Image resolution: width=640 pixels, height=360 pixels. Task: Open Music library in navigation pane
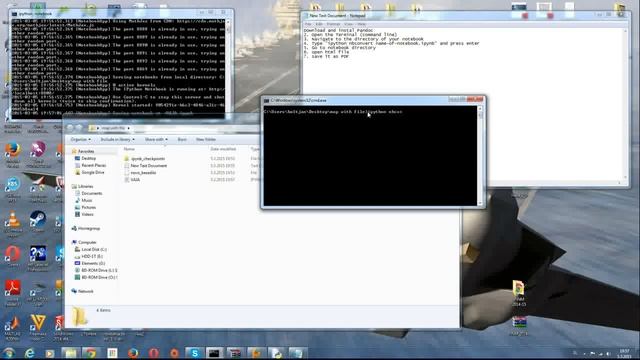click(87, 200)
